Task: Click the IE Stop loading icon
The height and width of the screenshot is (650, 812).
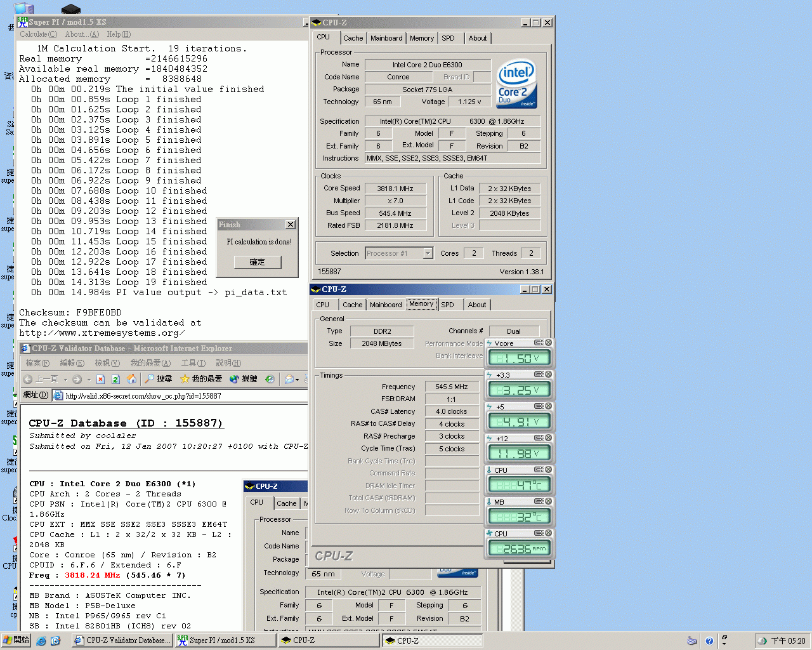Action: [100, 379]
